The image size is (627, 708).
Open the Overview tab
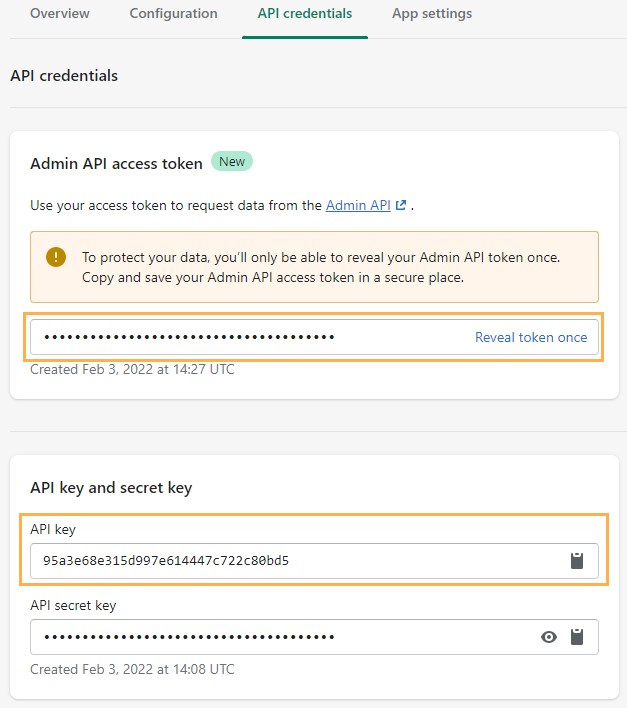click(x=59, y=14)
